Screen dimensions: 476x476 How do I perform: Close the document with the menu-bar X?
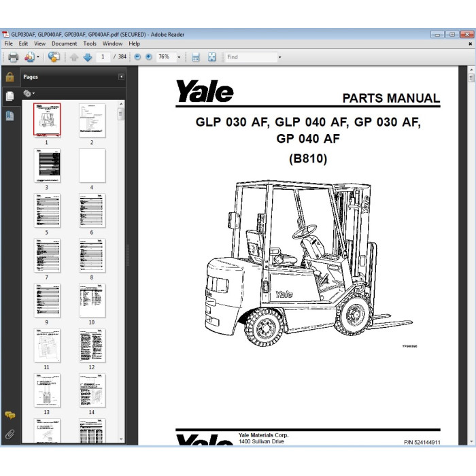(x=471, y=44)
